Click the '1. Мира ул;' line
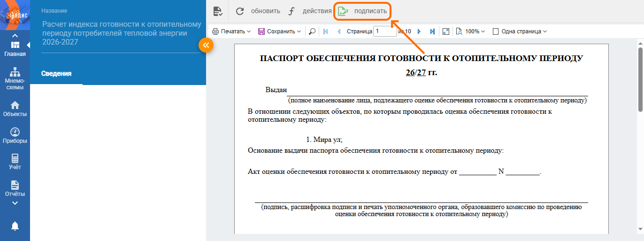Screen dimensions: 644x241 (324, 140)
